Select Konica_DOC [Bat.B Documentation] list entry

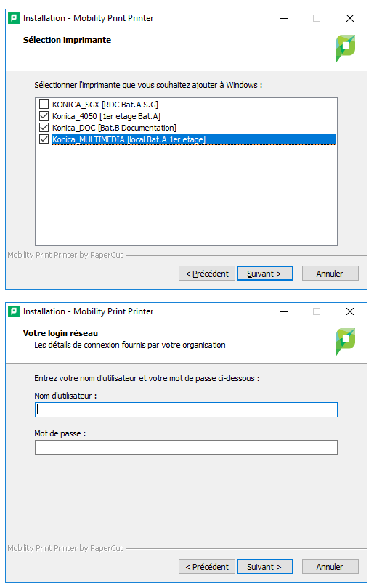click(114, 128)
